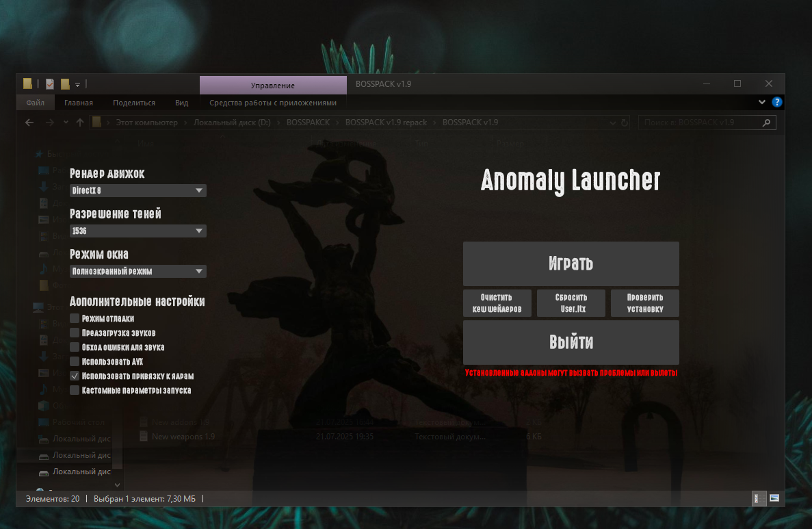Open the Вид ribbon tab
The image size is (812, 529).
[182, 103]
